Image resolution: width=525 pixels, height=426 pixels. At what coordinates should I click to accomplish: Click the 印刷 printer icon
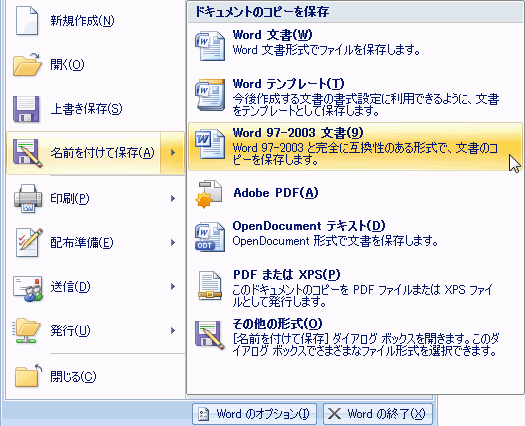[28, 198]
